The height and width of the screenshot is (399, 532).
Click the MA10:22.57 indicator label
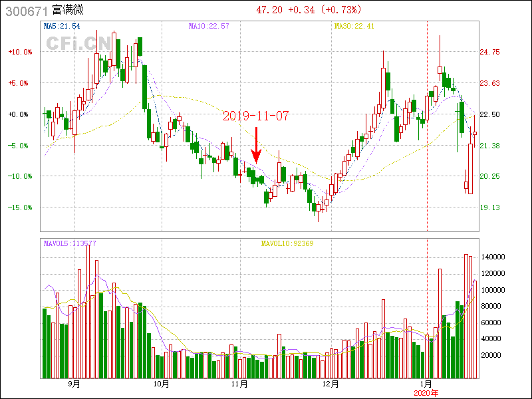[x=208, y=27]
